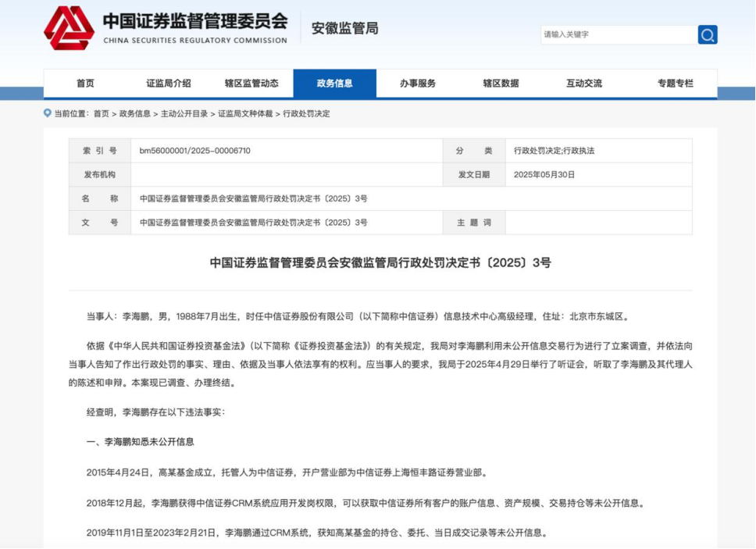756x549 pixels.
Task: Open the 辖区数据 navigation tab
Action: [x=501, y=84]
